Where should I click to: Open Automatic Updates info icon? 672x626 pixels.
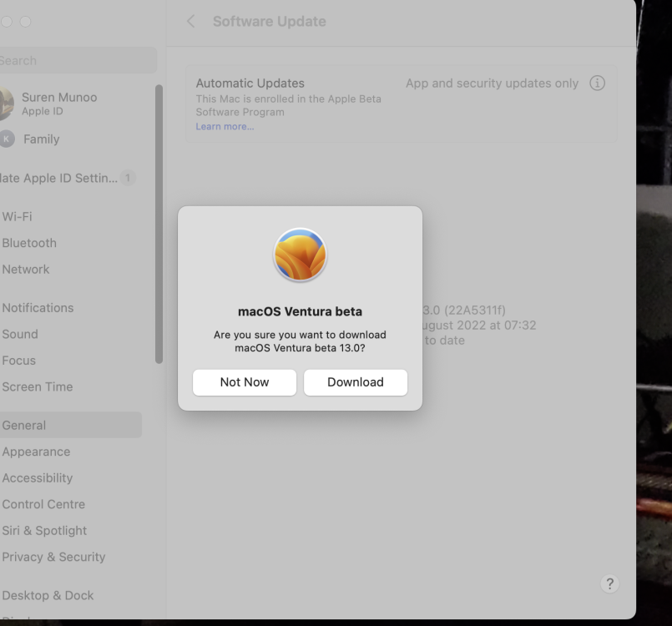pos(597,83)
